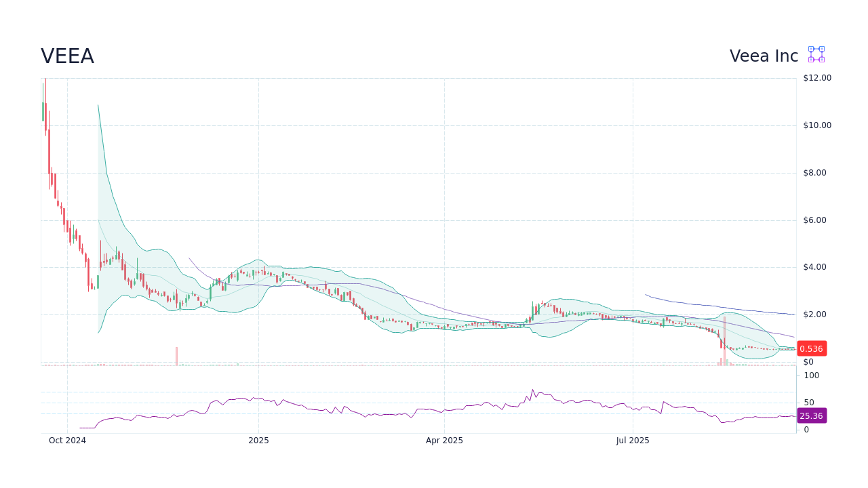The image size is (868, 488).
Task: Select the $6.00 price axis label
Action: [814, 220]
